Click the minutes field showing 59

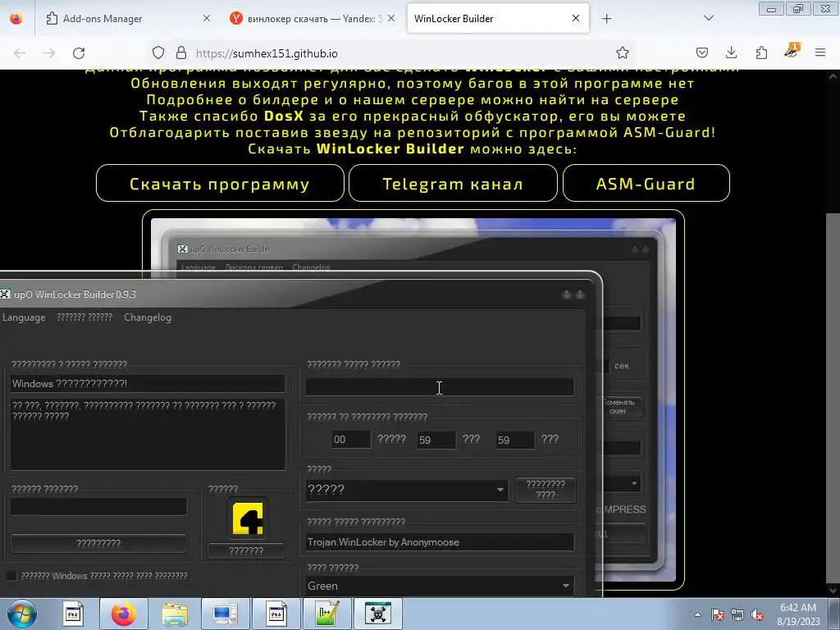tap(436, 440)
